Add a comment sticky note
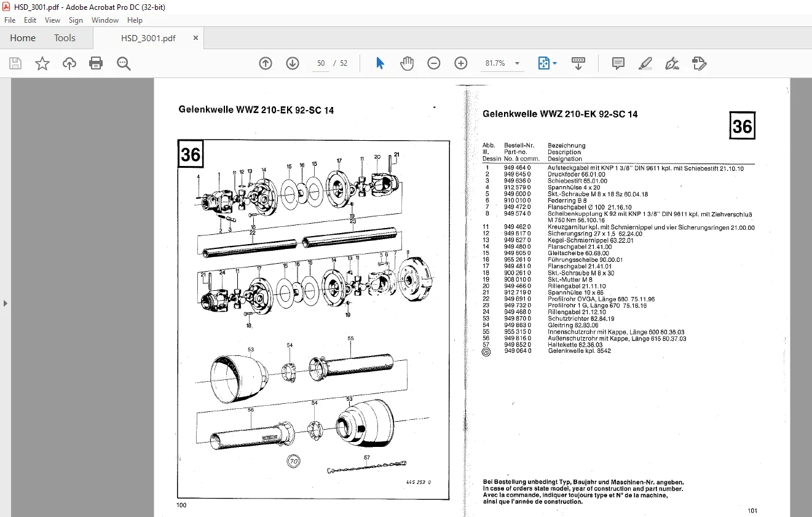The image size is (812, 517). [x=618, y=63]
